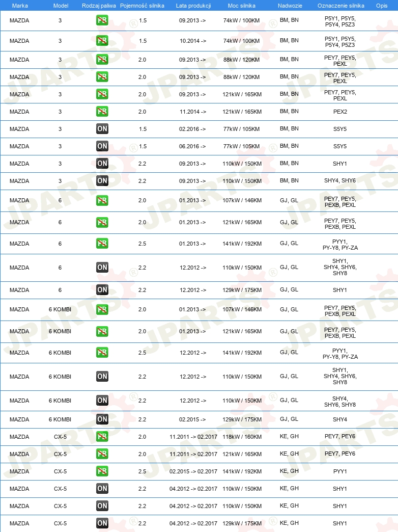
Task: Select 'PEY7, PEY6' in CX-5 121kW row
Action: (x=340, y=454)
